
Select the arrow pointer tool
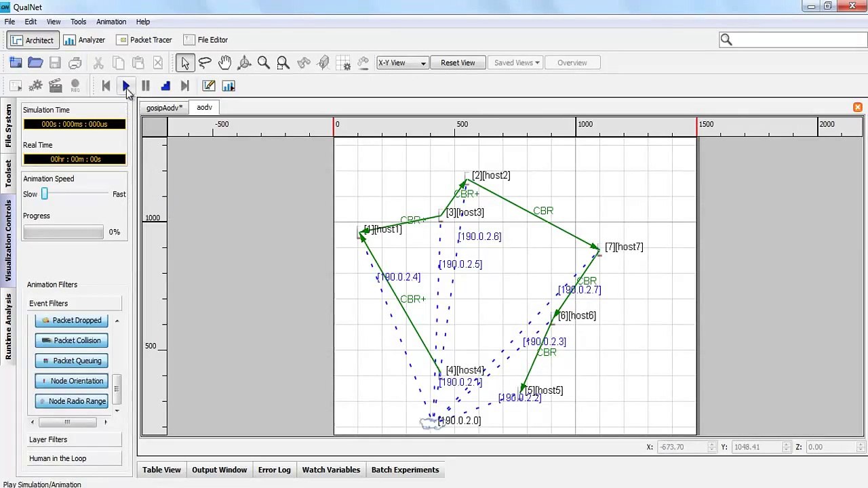coord(185,63)
